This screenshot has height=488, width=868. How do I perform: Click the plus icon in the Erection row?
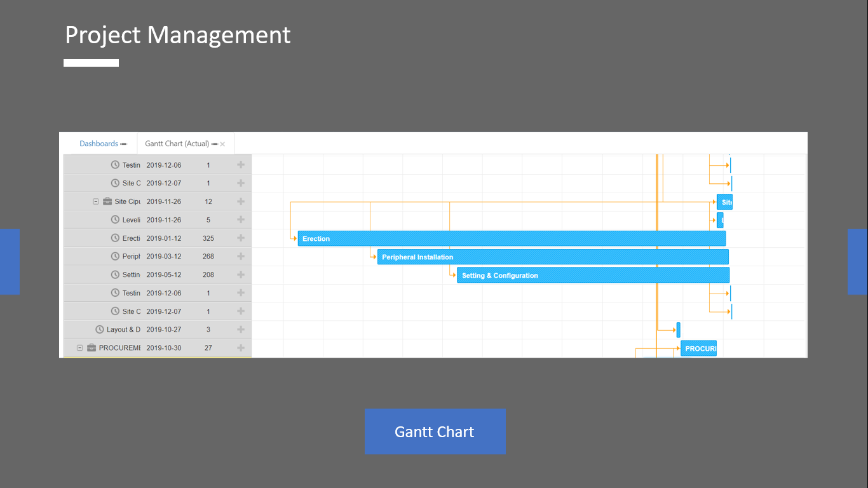coord(241,238)
